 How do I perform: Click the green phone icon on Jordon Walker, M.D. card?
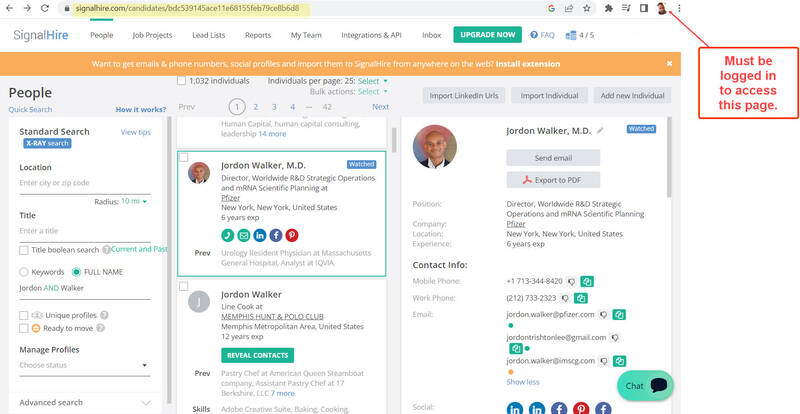point(228,235)
